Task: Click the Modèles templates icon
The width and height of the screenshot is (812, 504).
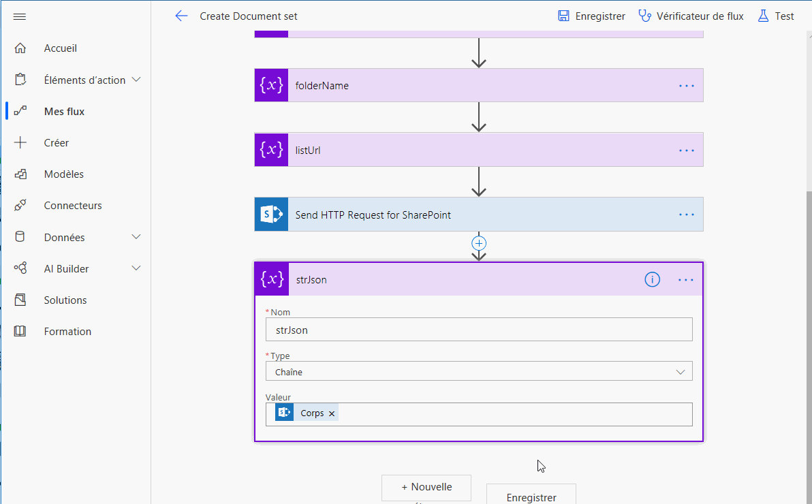Action: (20, 174)
